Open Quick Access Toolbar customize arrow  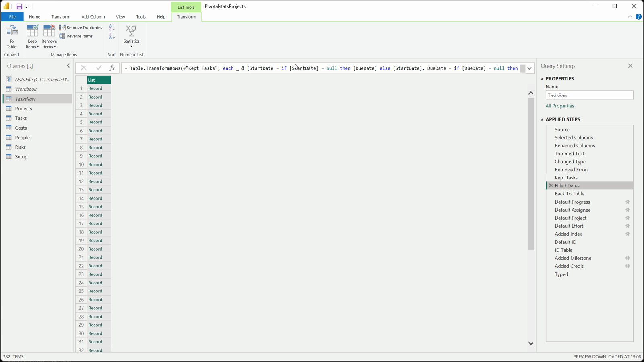[27, 7]
